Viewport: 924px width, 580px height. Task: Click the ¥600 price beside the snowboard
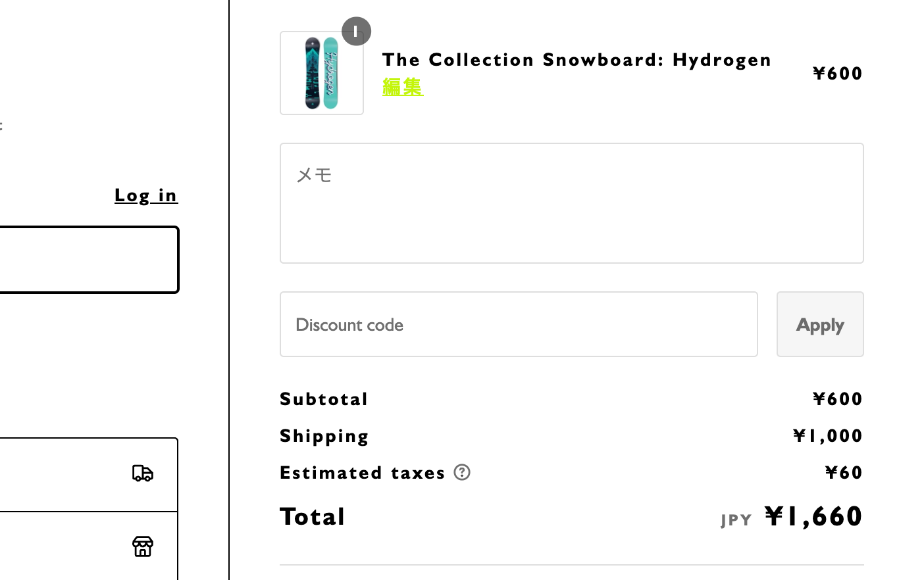tap(837, 74)
